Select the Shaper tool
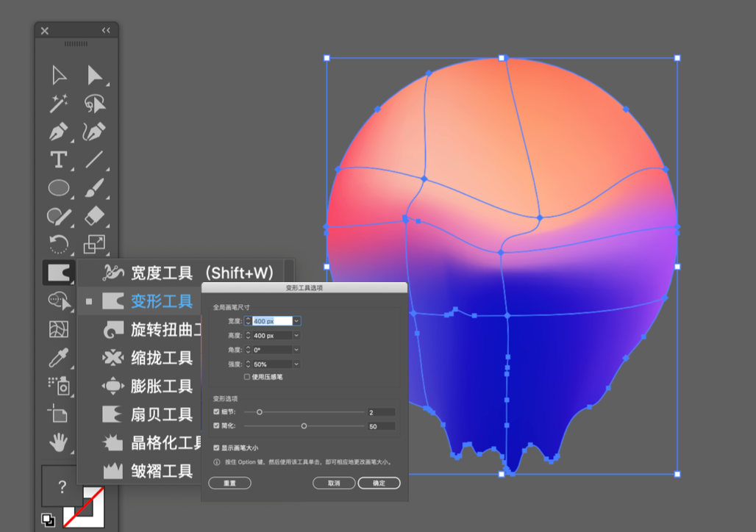 coord(59,216)
